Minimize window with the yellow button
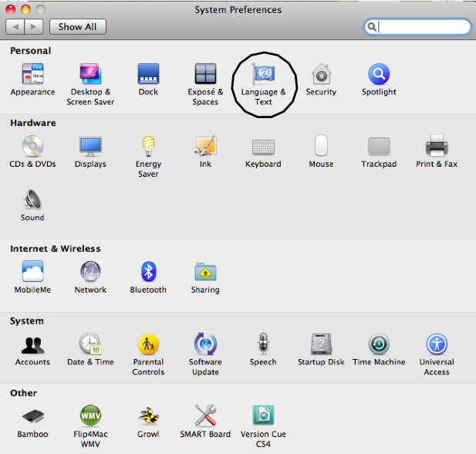476x454 pixels. coord(25,10)
